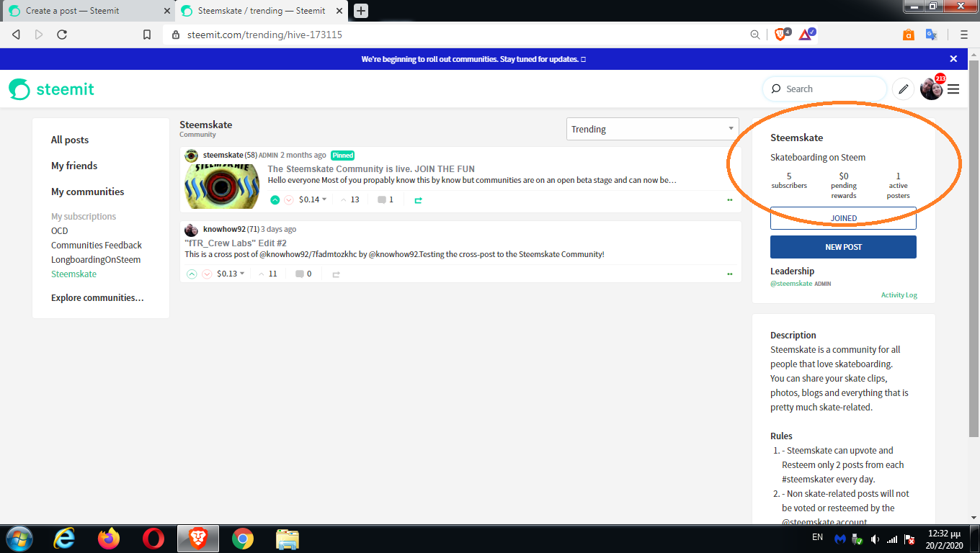Image resolution: width=980 pixels, height=553 pixels.
Task: Select the Steemskate / trending browser tab
Action: pyautogui.click(x=261, y=11)
